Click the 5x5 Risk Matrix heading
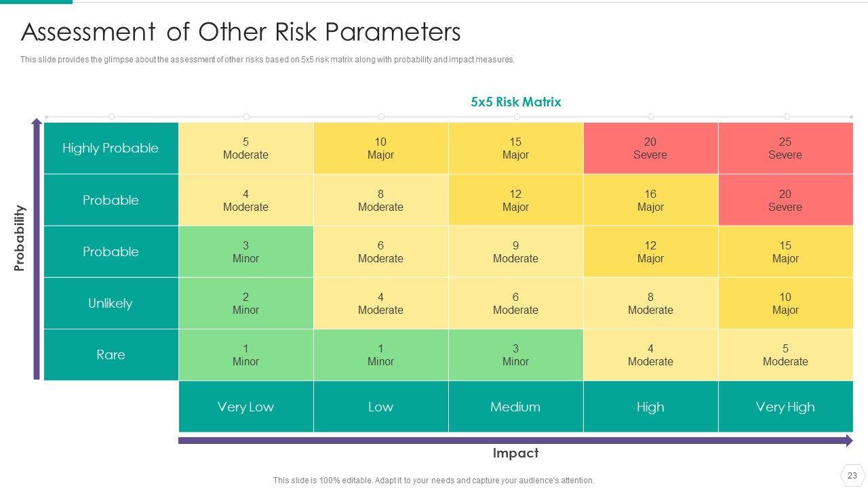Screen dimensions: 868x488 (x=515, y=102)
